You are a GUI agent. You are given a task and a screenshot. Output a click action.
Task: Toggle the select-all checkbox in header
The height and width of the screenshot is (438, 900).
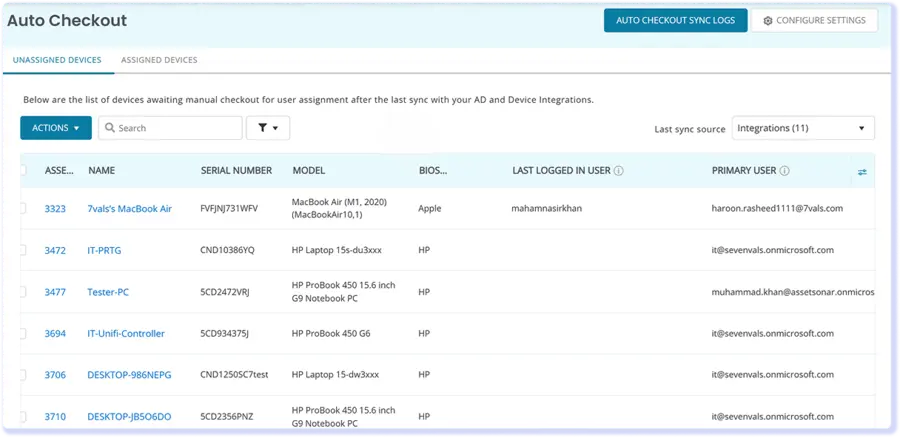tap(23, 170)
